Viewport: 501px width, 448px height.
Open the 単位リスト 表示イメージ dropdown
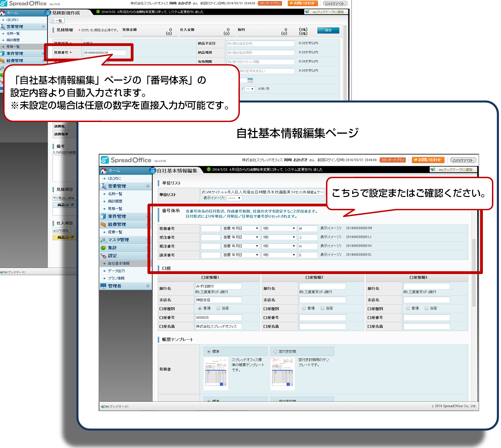point(234,198)
